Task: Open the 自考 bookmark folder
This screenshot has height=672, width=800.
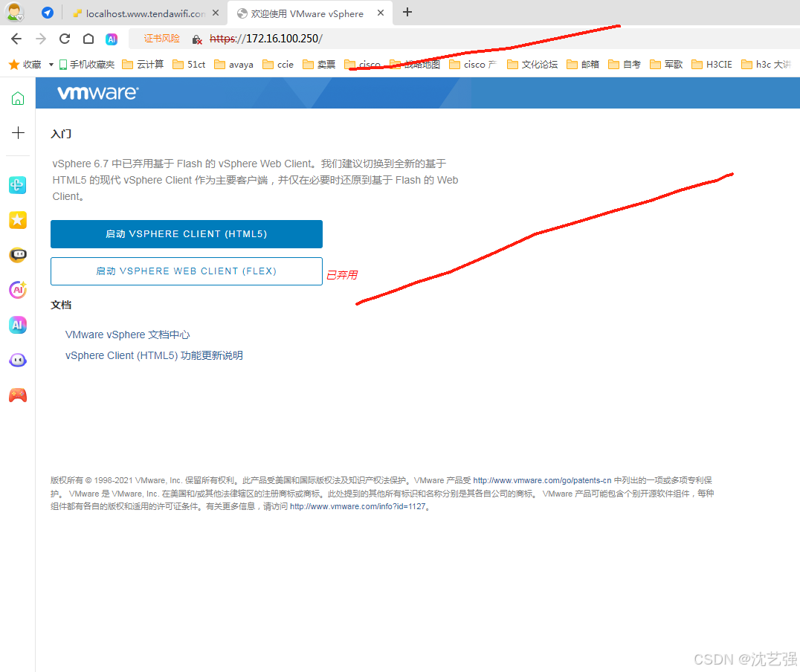Action: point(625,64)
